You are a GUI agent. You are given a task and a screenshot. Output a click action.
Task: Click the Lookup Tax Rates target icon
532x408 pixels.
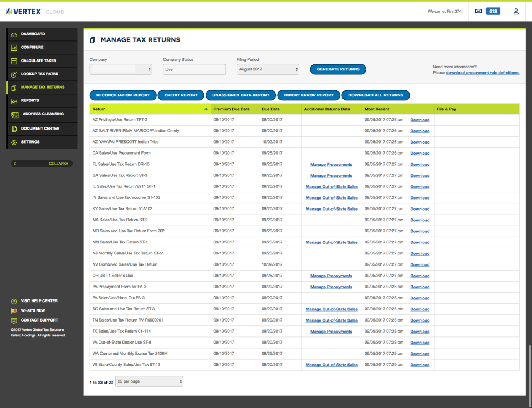tap(12, 74)
